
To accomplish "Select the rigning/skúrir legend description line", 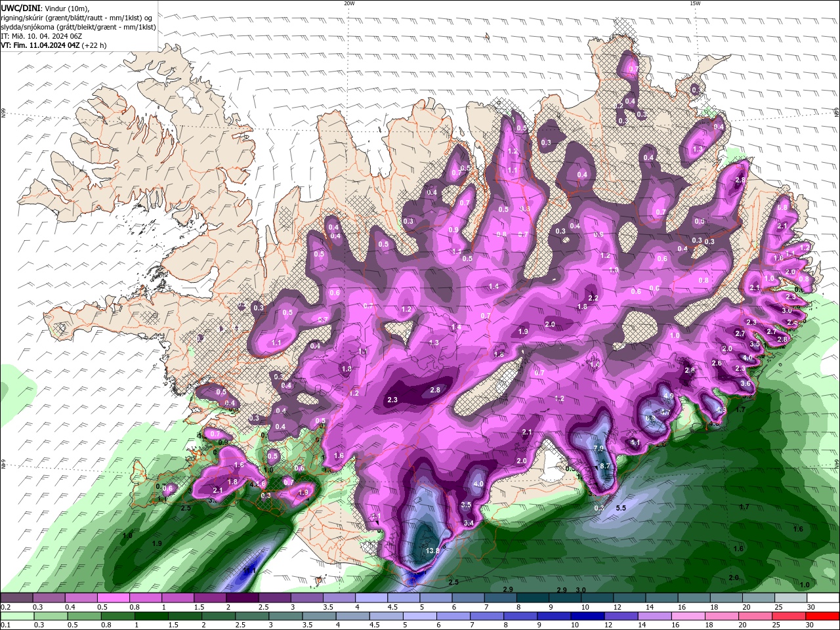I will 77,18.
